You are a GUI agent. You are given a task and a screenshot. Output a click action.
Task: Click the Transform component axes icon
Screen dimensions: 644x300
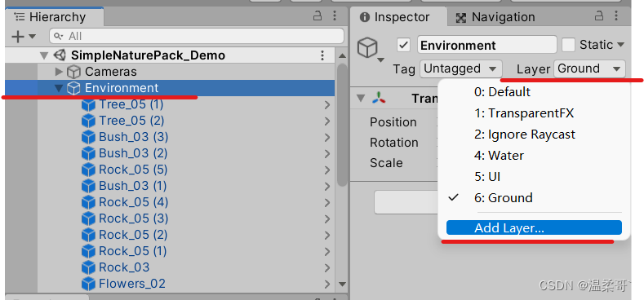click(x=379, y=99)
